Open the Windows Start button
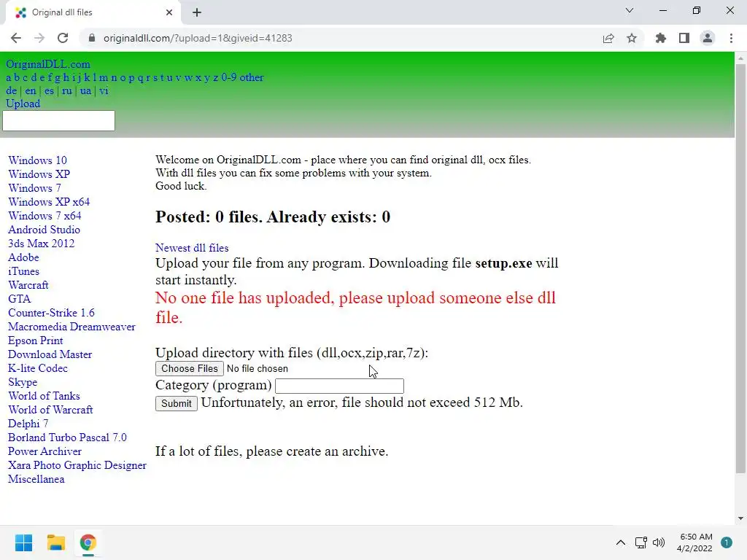 (23, 542)
